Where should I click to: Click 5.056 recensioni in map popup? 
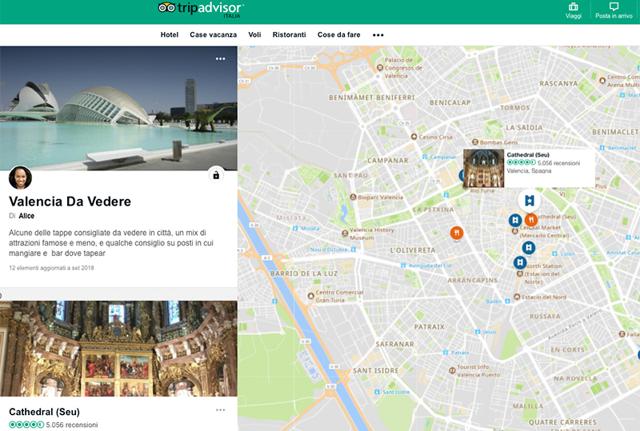click(x=558, y=163)
